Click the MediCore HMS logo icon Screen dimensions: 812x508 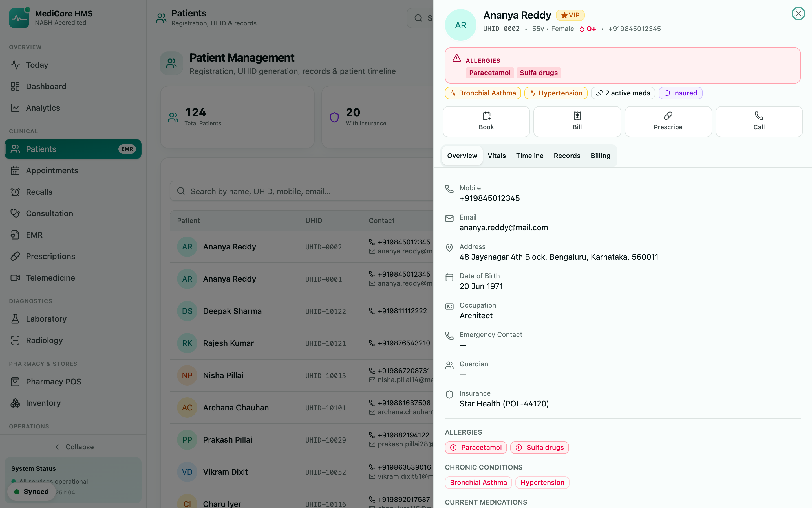click(19, 18)
